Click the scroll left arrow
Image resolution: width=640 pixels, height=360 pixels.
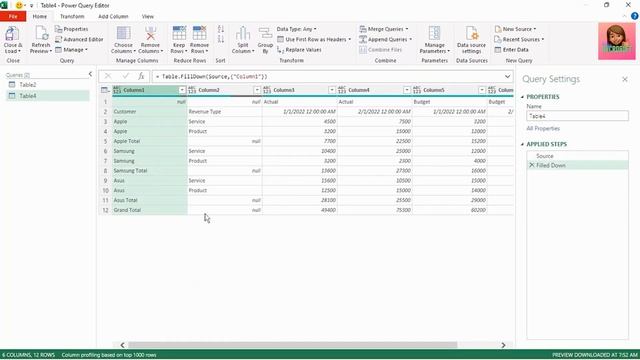tap(122, 345)
